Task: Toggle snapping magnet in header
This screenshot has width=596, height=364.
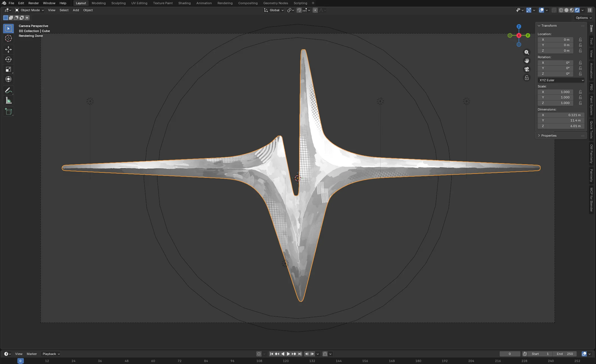Action: coord(299,10)
